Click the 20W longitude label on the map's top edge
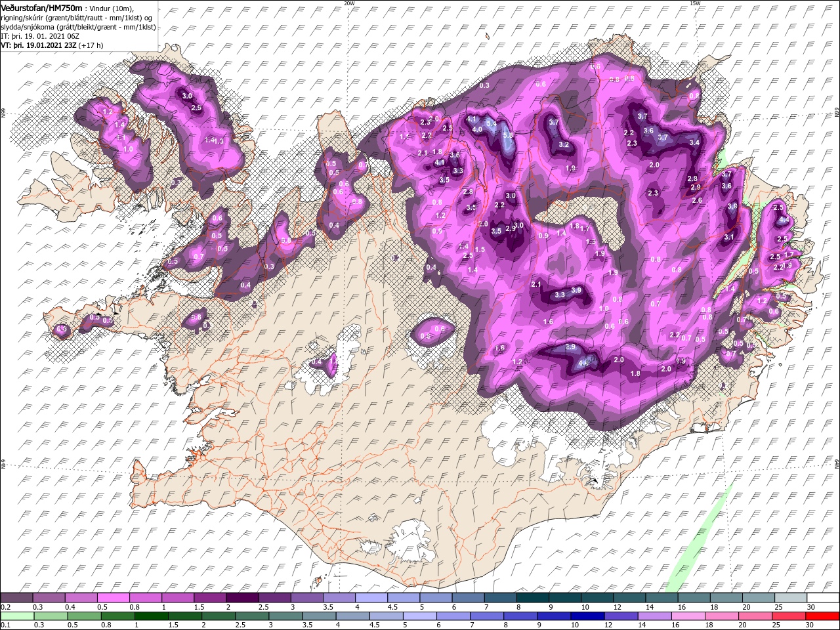 (x=349, y=3)
